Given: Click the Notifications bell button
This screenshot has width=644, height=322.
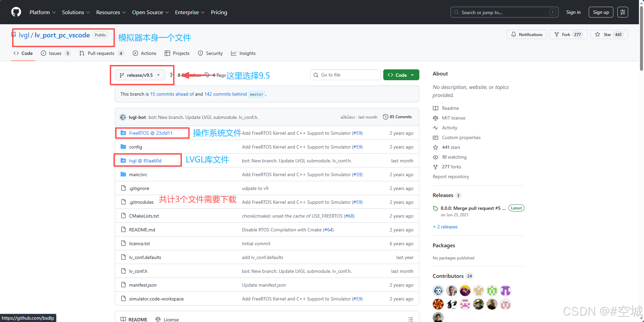Looking at the screenshot, I should pos(527,34).
